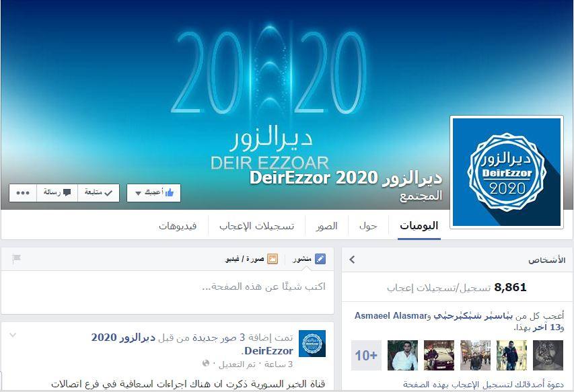Expand the post options down arrow
The image size is (574, 392).
coord(13,335)
